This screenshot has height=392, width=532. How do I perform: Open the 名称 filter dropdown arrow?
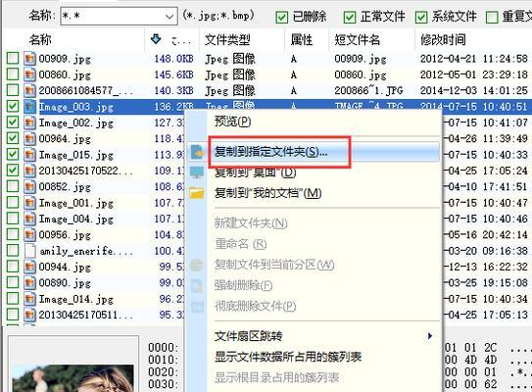169,17
